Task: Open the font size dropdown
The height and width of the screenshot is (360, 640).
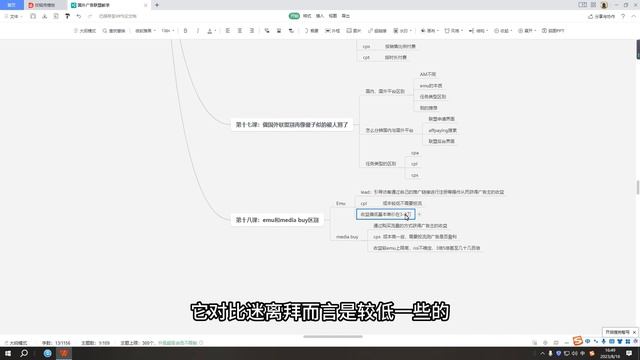Action: tap(168, 31)
